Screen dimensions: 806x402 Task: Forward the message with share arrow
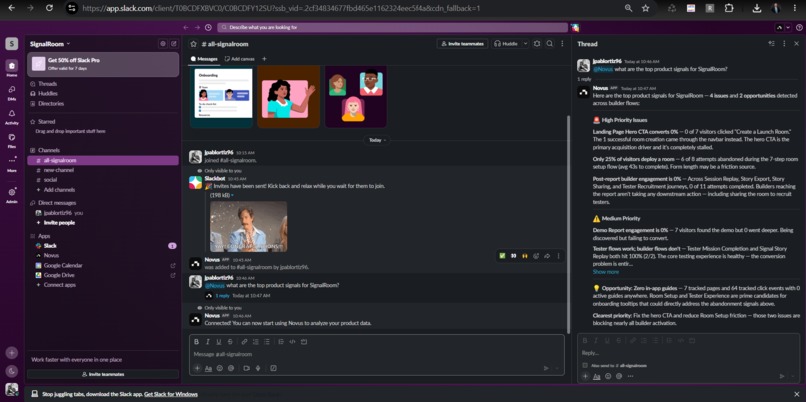pos(547,255)
